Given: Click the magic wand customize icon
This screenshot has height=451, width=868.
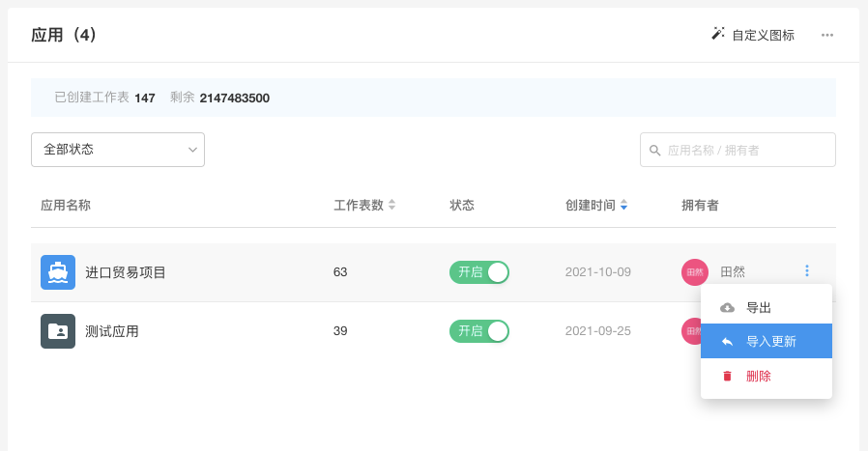Looking at the screenshot, I should pos(718,35).
